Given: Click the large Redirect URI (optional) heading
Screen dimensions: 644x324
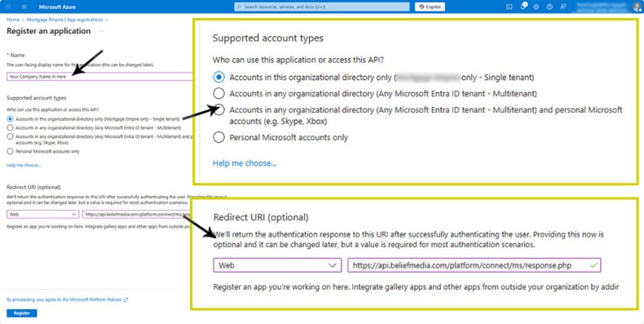Looking at the screenshot, I should [x=261, y=217].
